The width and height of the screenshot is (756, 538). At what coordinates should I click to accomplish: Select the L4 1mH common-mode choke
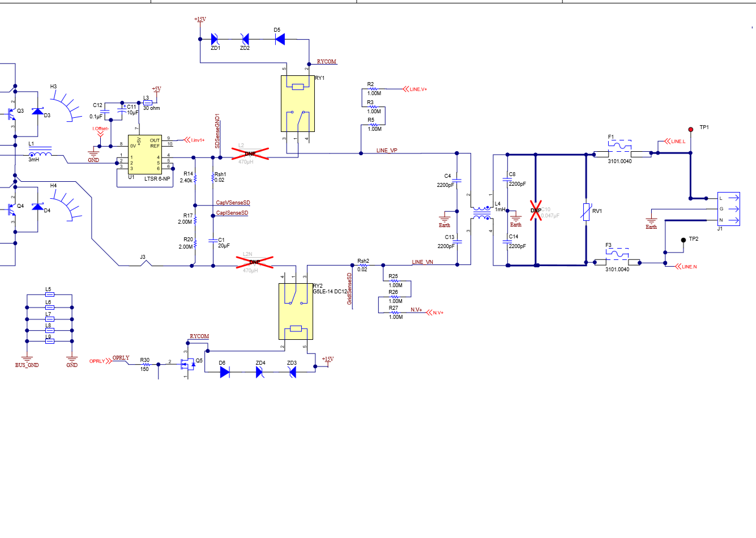(482, 213)
